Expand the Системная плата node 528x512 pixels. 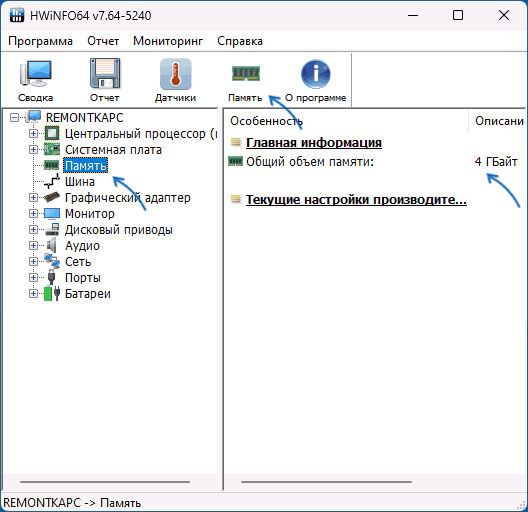[x=33, y=149]
